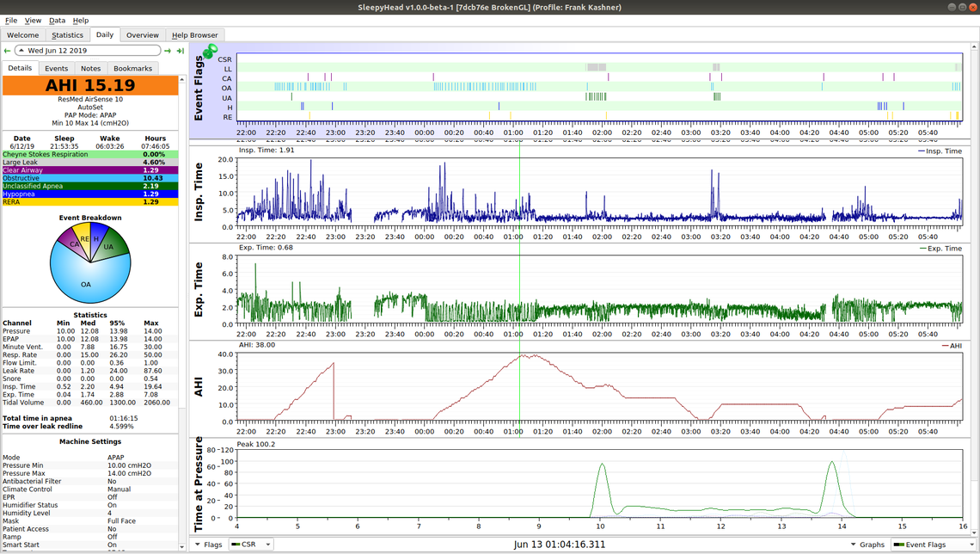This screenshot has height=554, width=980.
Task: Open the Data menu
Action: click(x=57, y=20)
